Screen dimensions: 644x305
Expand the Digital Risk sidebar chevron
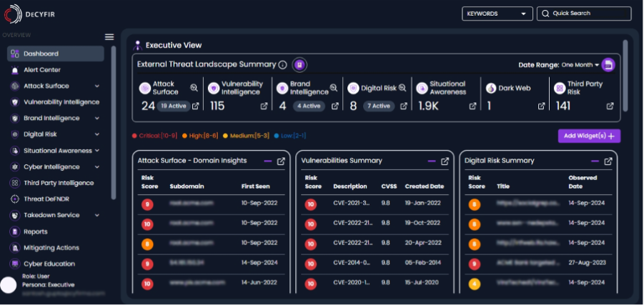pos(97,134)
